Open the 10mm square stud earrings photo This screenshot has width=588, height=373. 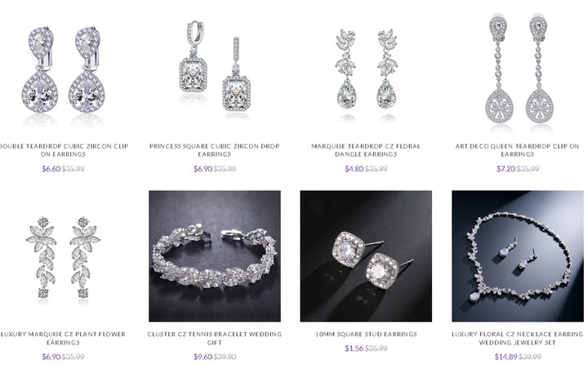click(366, 256)
